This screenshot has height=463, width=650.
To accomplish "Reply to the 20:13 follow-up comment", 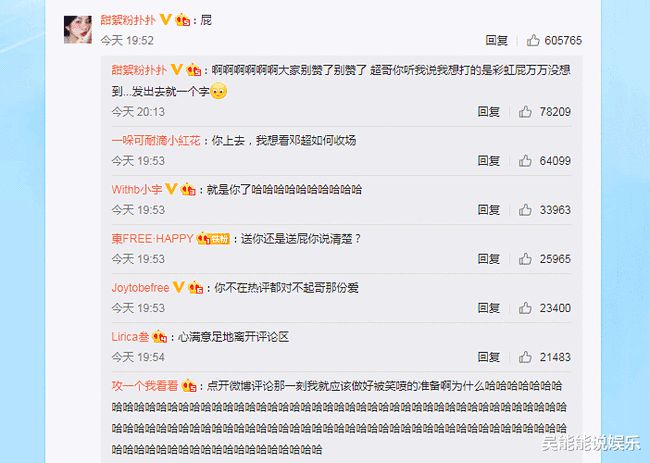I will point(489,112).
